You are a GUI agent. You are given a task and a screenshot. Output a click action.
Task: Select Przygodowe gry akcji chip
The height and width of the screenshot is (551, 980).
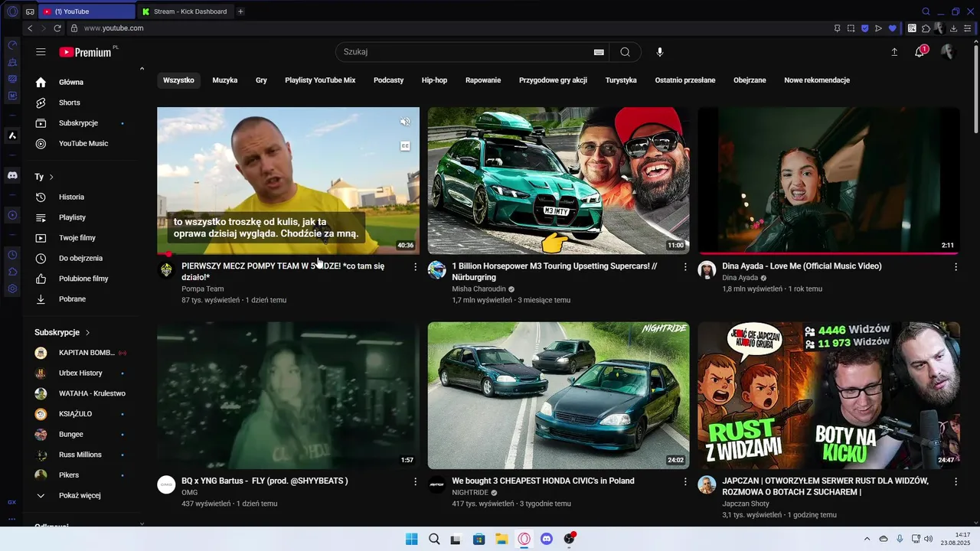553,80
